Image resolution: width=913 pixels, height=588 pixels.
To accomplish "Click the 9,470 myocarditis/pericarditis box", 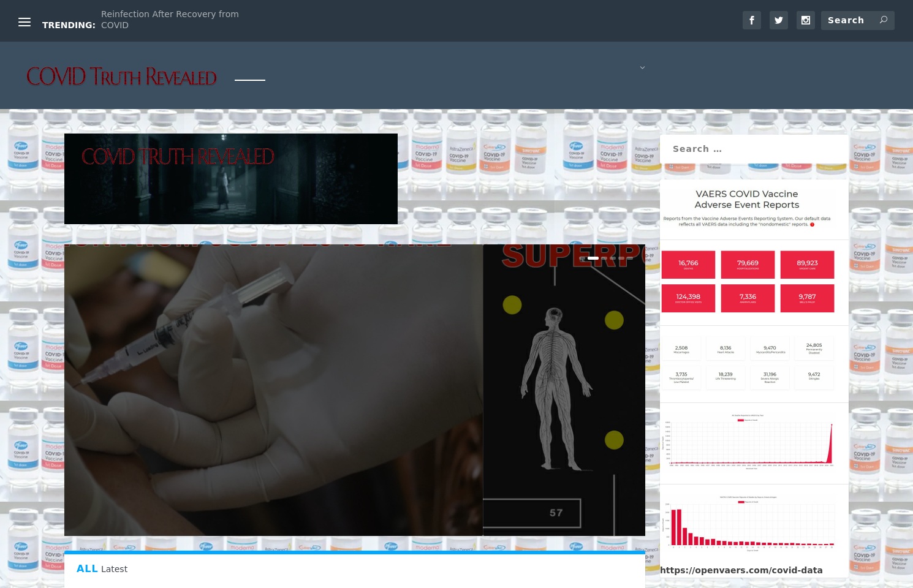I will [x=770, y=349].
